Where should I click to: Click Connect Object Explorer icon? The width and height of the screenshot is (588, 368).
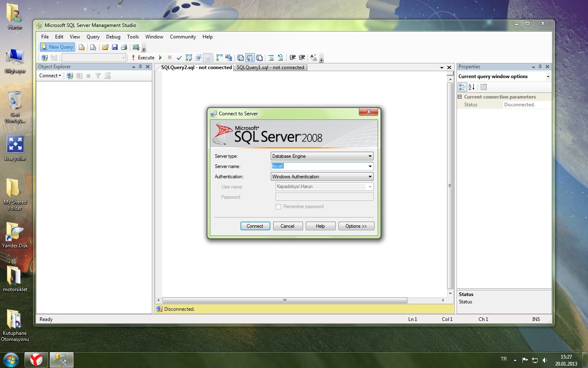coord(70,76)
